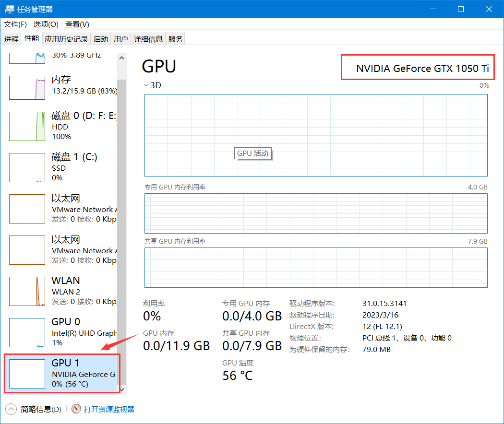Click the sidebar scroll down arrow

coord(122,389)
